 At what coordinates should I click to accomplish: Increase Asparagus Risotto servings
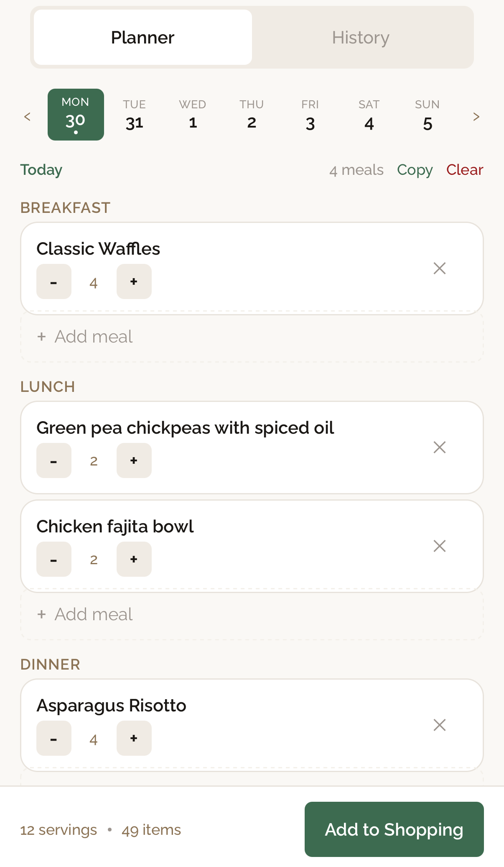tap(134, 738)
